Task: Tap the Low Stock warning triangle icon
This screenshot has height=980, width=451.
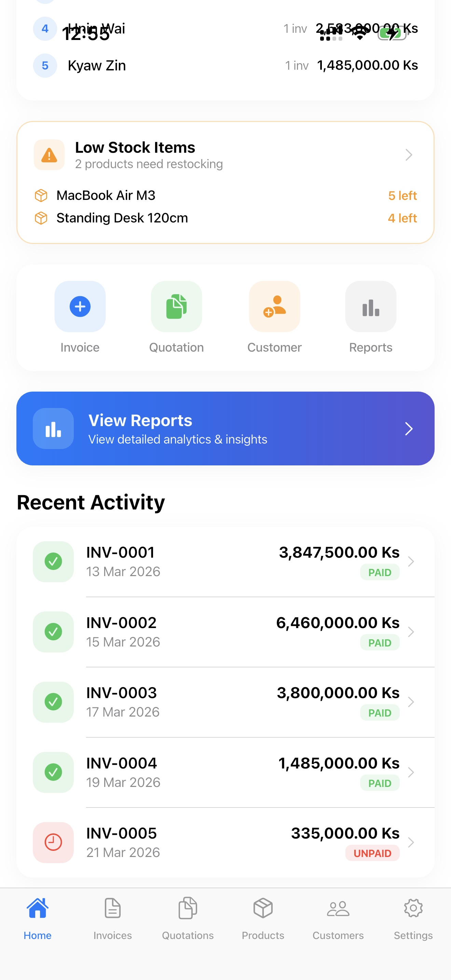Action: coord(49,155)
